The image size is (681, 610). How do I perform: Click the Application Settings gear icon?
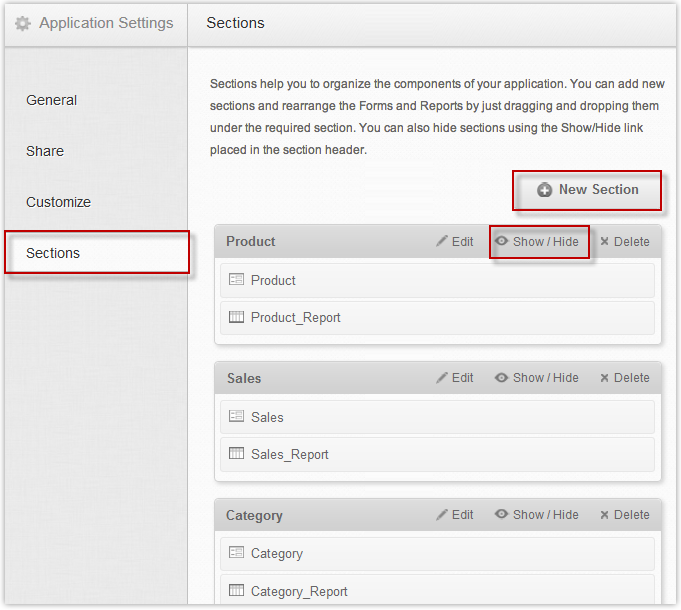coord(22,23)
